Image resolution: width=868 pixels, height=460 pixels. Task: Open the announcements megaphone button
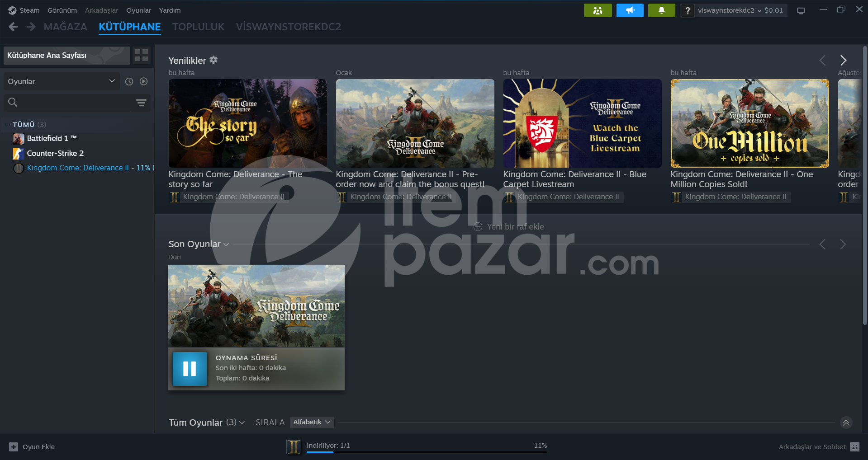coord(630,10)
